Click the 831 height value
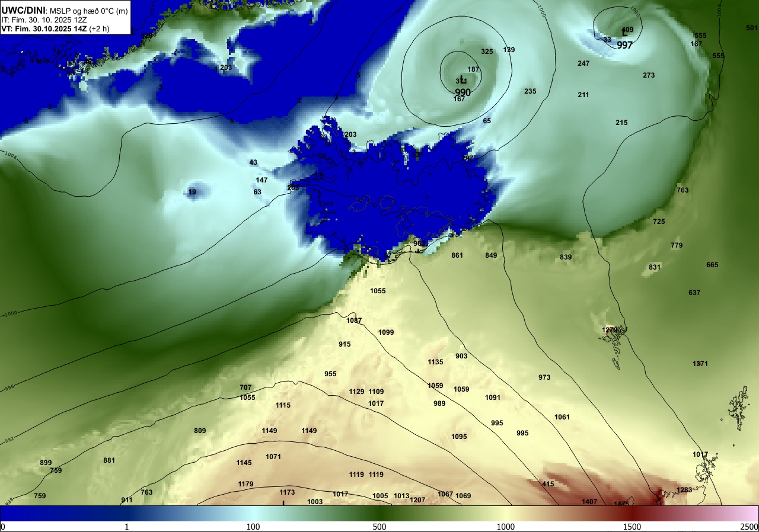 point(655,267)
